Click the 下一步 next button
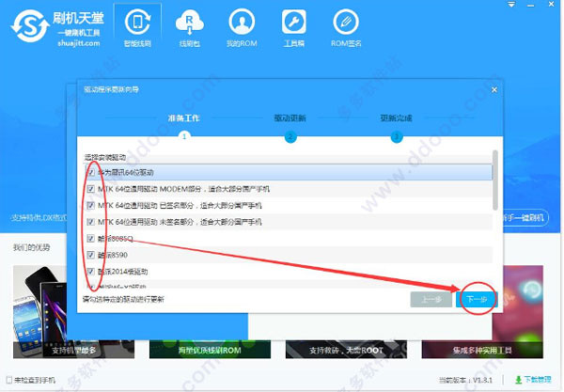The image size is (564, 392). click(x=477, y=299)
